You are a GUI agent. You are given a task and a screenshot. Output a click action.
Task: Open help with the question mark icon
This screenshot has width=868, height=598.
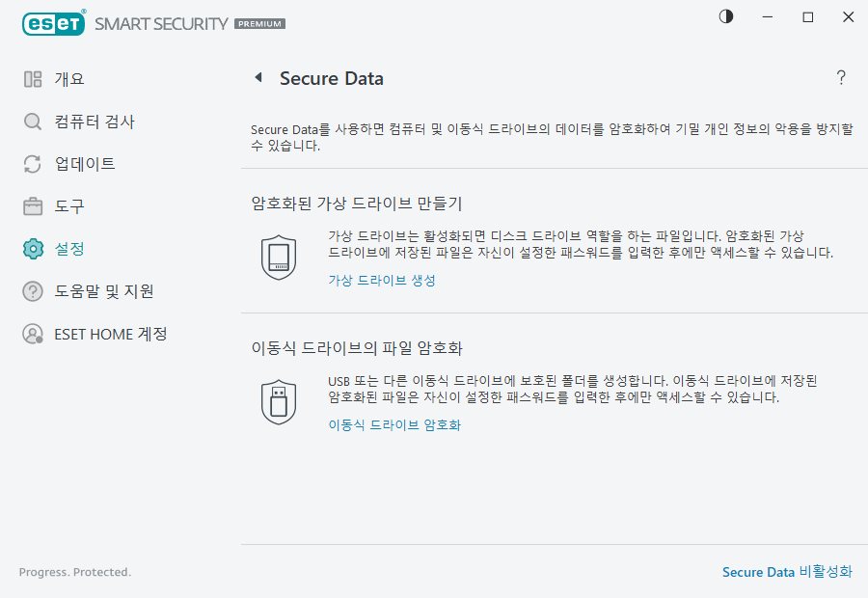point(840,78)
